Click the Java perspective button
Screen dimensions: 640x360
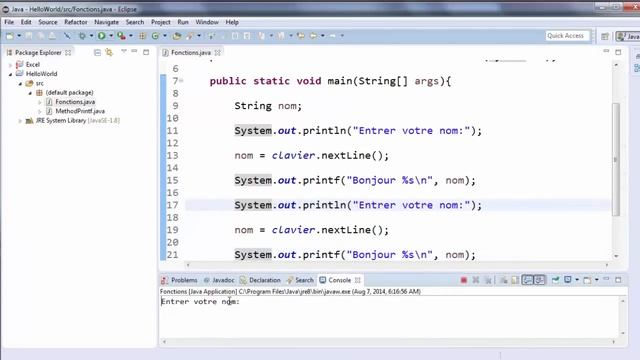(629, 37)
